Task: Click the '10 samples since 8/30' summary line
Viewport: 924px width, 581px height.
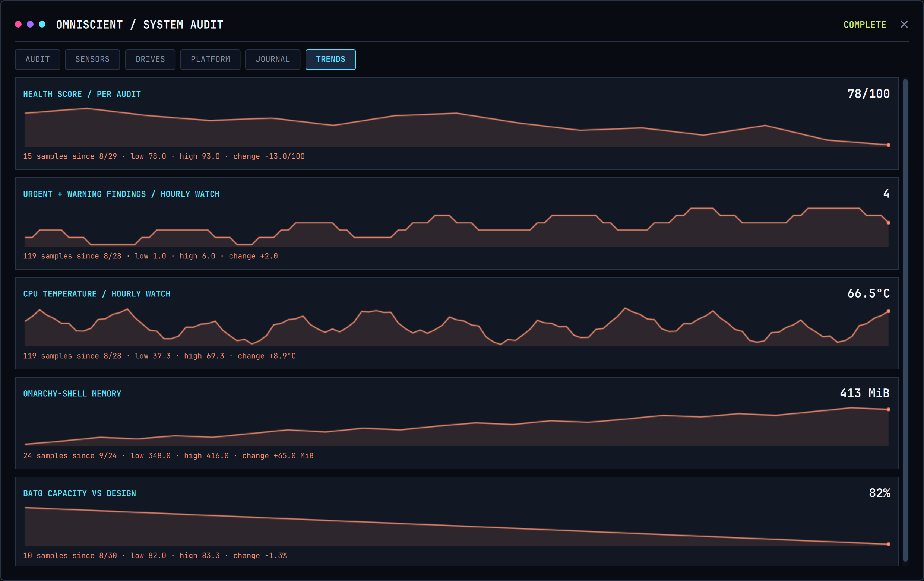Action: click(155, 555)
